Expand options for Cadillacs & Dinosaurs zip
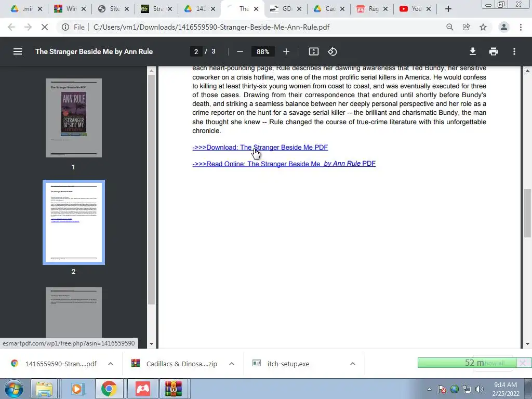The image size is (532, 399). point(232,364)
